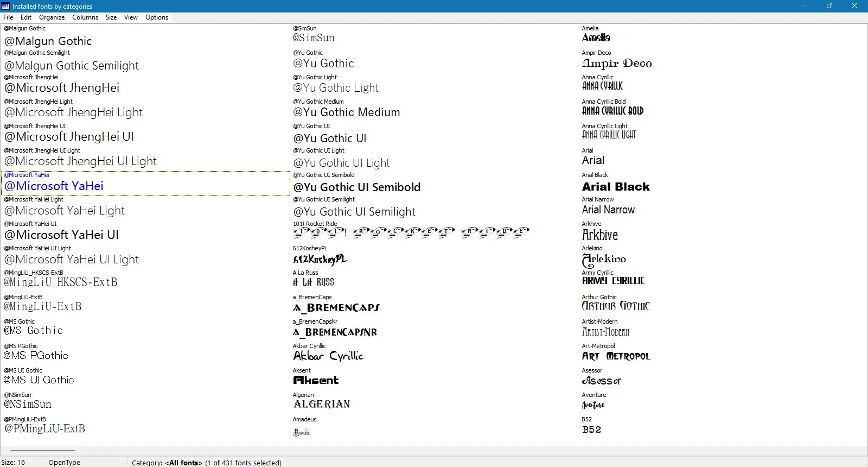Image resolution: width=868 pixels, height=467 pixels.
Task: Select the Arthur Gothic font sample
Action: pyautogui.click(x=616, y=306)
